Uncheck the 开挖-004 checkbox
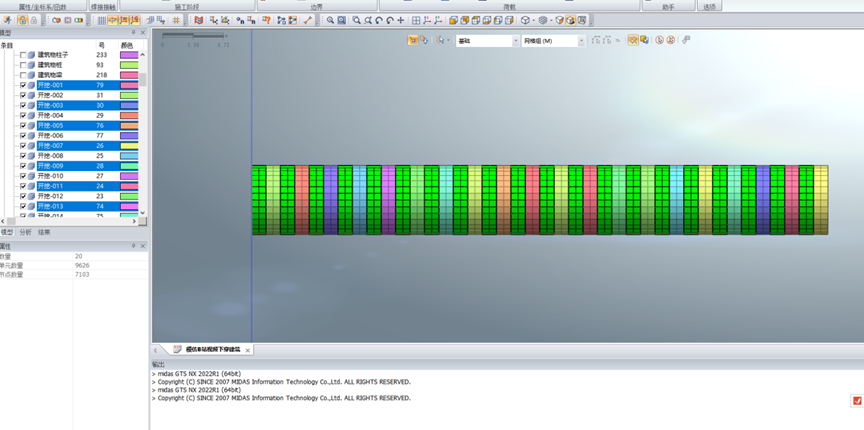The width and height of the screenshot is (864, 430). (23, 115)
